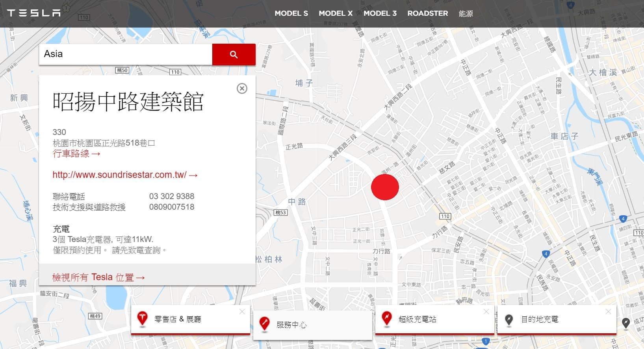The width and height of the screenshot is (644, 349).
Task: Open the MODEL X menu item
Action: [x=336, y=13]
